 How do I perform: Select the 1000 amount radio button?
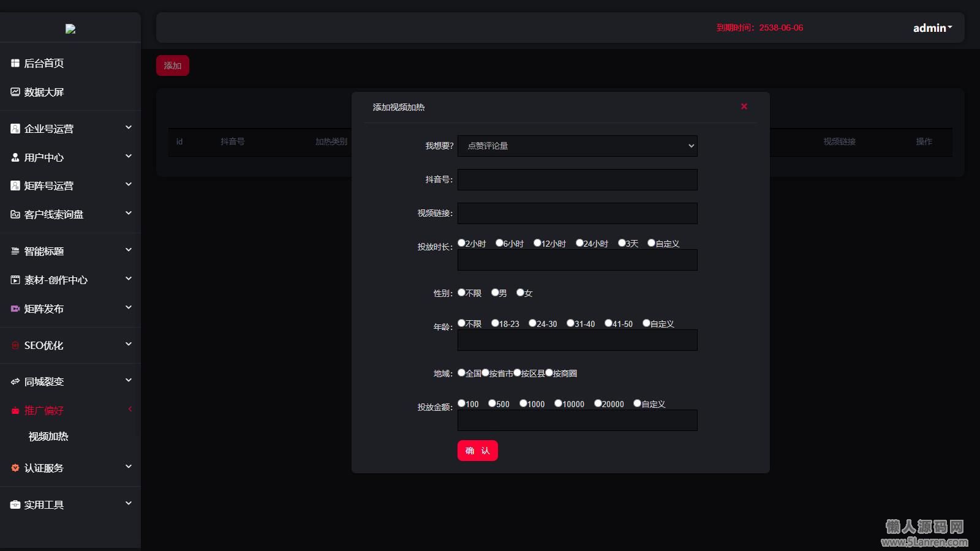(x=523, y=403)
